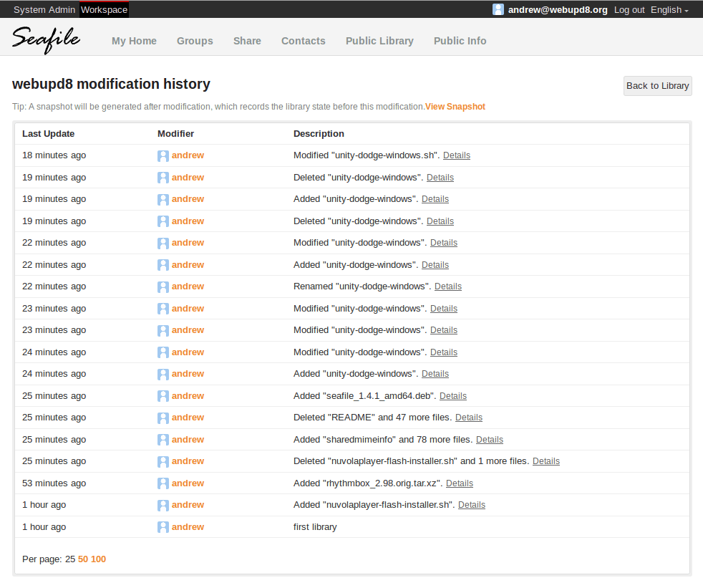The image size is (703, 588).
Task: Click the Seafile logo
Action: 47,40
